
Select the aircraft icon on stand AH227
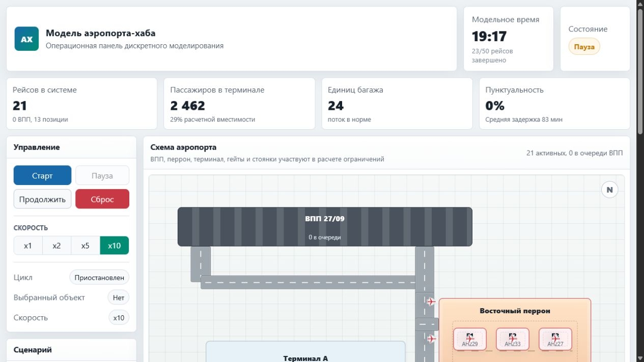pos(555,338)
